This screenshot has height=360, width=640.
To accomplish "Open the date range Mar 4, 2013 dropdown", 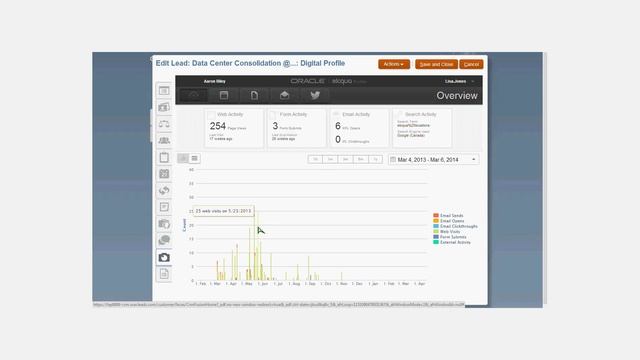I will click(433, 160).
